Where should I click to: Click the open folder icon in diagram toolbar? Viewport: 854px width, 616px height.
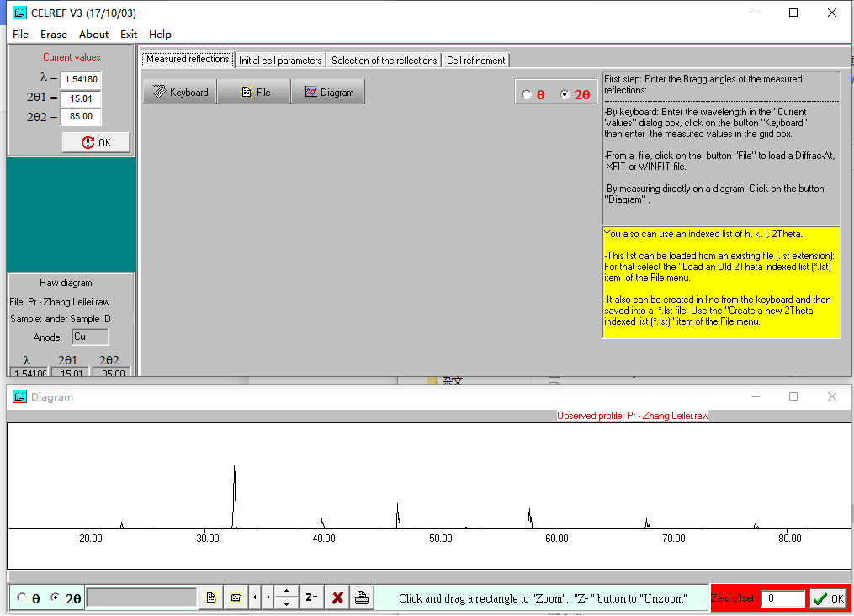point(236,597)
